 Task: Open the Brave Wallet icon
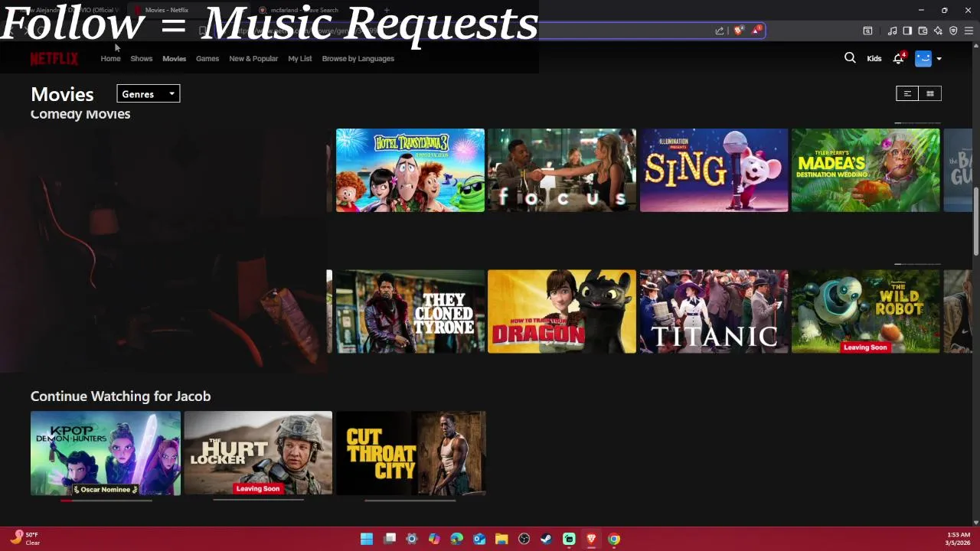click(x=923, y=31)
